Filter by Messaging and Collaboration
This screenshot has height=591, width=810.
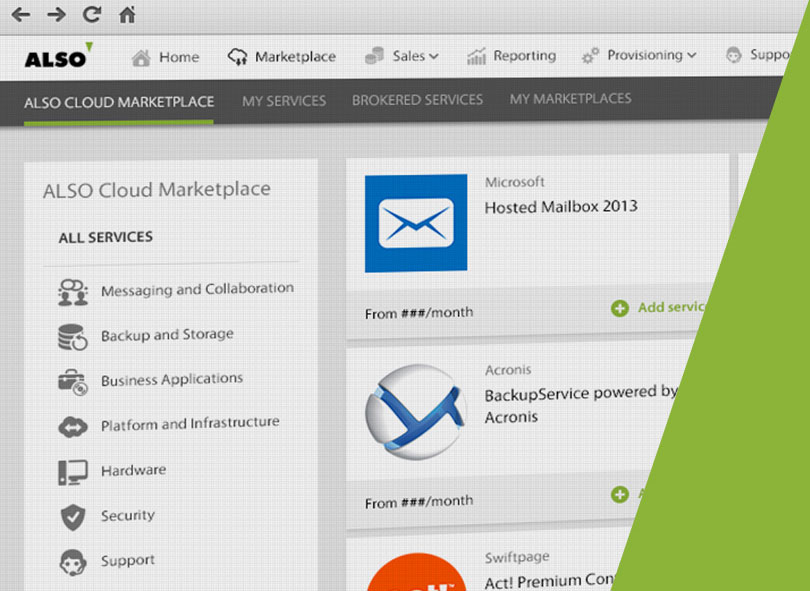[197, 289]
